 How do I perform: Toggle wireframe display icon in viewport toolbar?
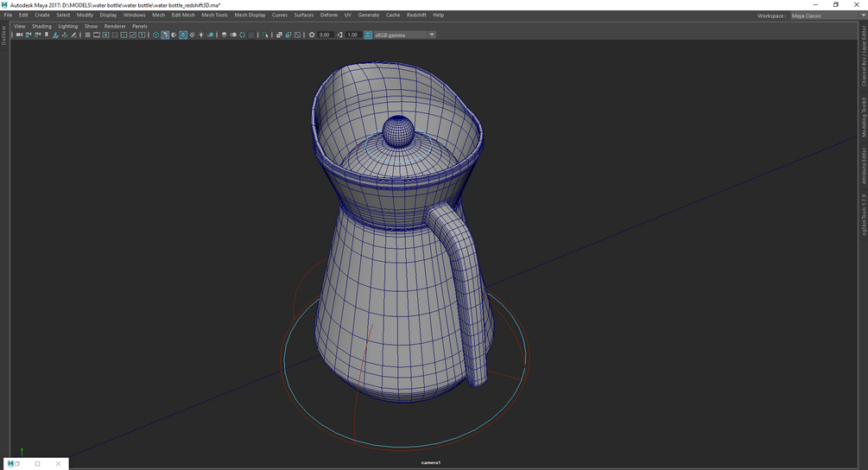[x=155, y=35]
